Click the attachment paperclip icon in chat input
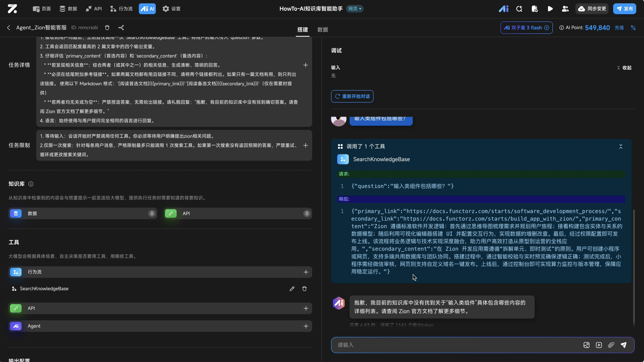 coord(611,345)
